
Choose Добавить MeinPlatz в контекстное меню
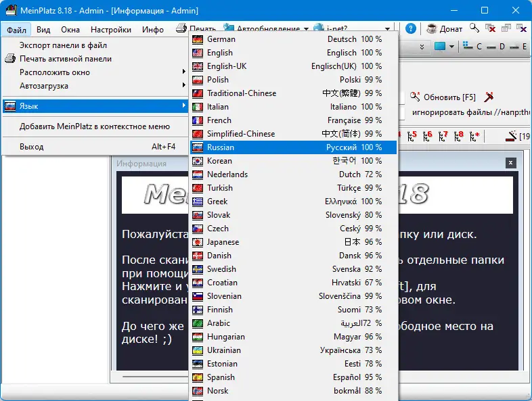pos(95,126)
